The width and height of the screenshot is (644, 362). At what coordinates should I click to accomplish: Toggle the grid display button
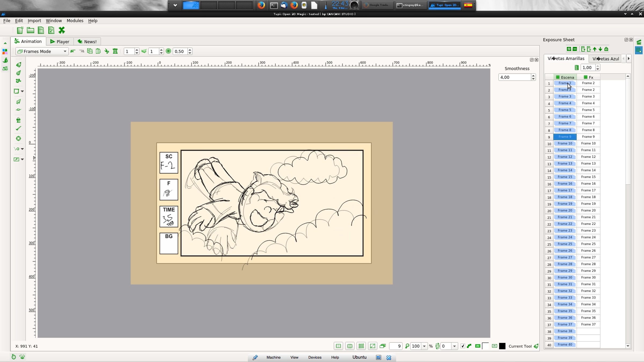point(361,346)
